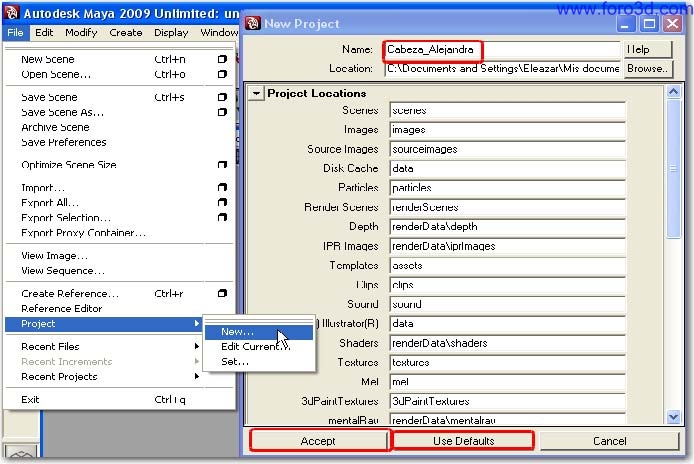Click the Particles location field

coord(507,188)
